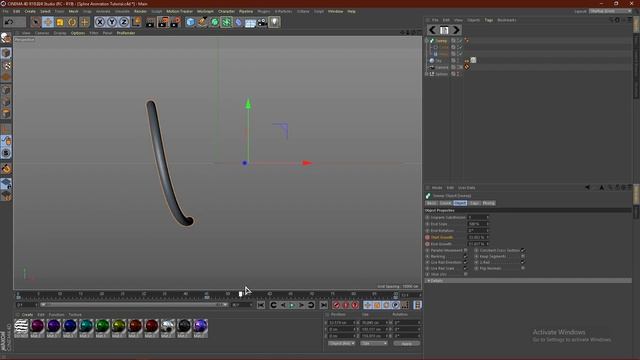Screen dimensions: 640x360
Task: Toggle Parallel Movement checkbox
Action: coord(465,250)
